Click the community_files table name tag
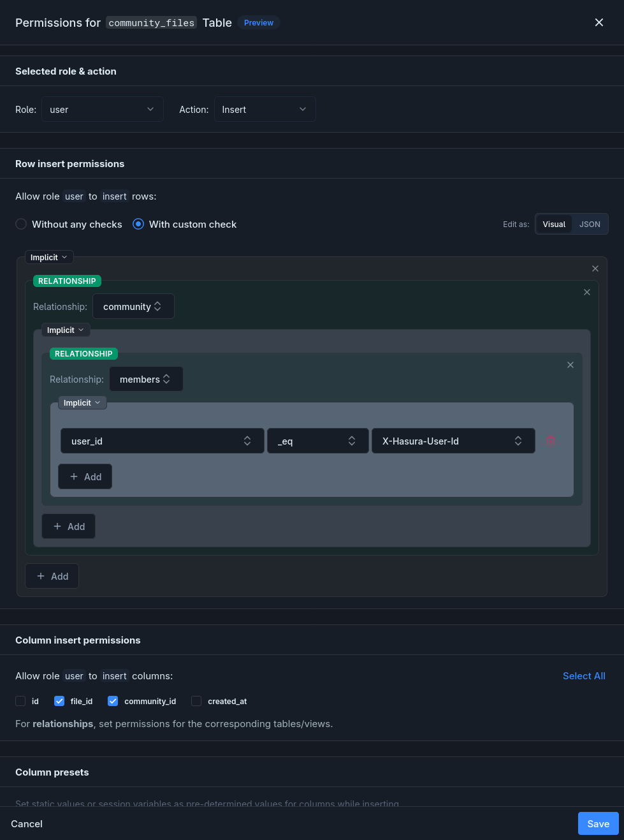The width and height of the screenshot is (624, 840). pyautogui.click(x=152, y=23)
